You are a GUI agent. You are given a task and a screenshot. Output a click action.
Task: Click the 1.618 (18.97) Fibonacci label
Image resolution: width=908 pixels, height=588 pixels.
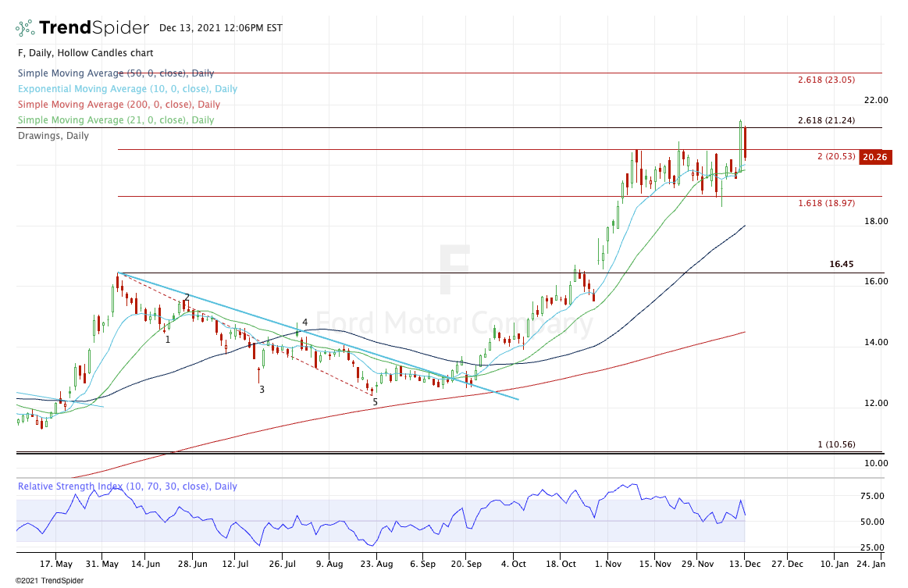point(826,203)
